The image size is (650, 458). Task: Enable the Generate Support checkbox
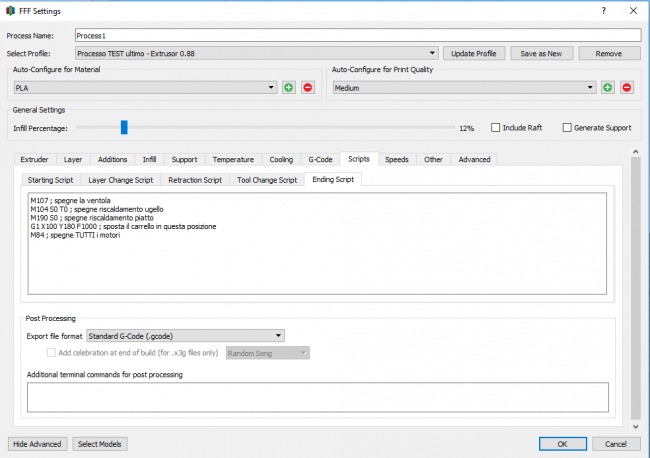click(x=567, y=128)
